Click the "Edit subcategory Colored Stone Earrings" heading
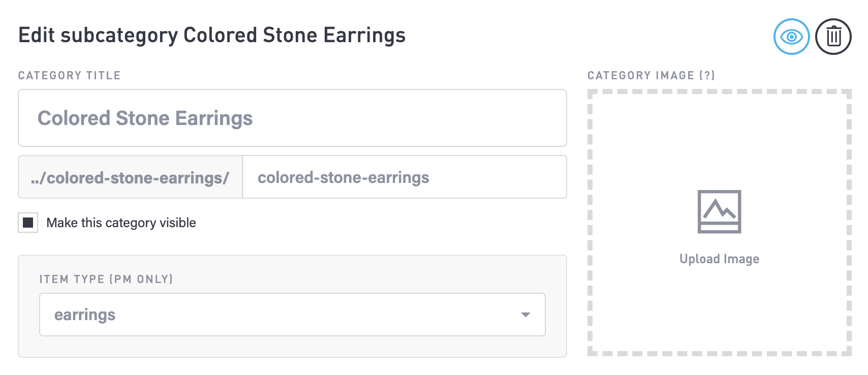This screenshot has width=868, height=375. [x=212, y=35]
